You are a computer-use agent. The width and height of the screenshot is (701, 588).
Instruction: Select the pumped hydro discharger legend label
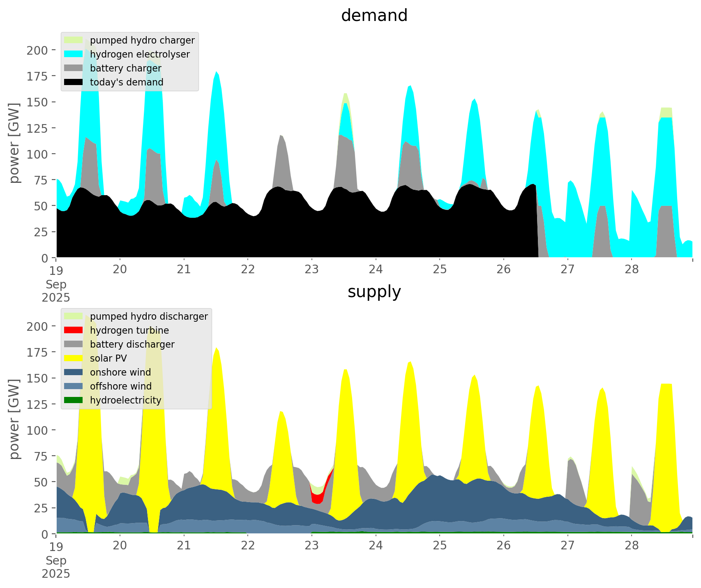point(149,316)
